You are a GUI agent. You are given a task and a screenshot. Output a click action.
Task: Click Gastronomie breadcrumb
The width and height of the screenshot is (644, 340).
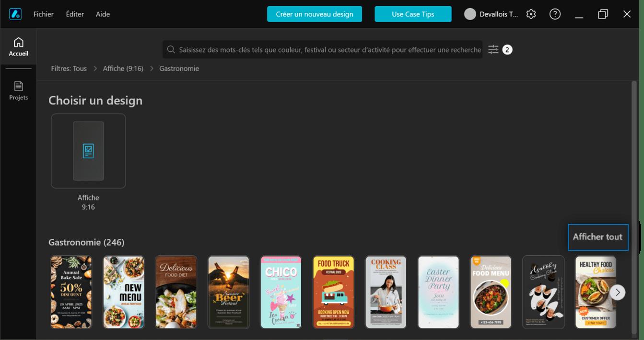tap(179, 69)
